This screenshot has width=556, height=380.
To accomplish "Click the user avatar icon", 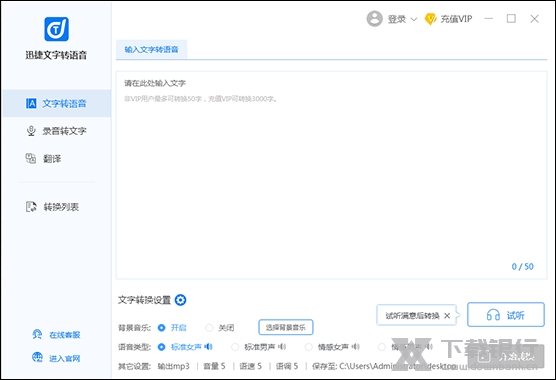I will (374, 19).
